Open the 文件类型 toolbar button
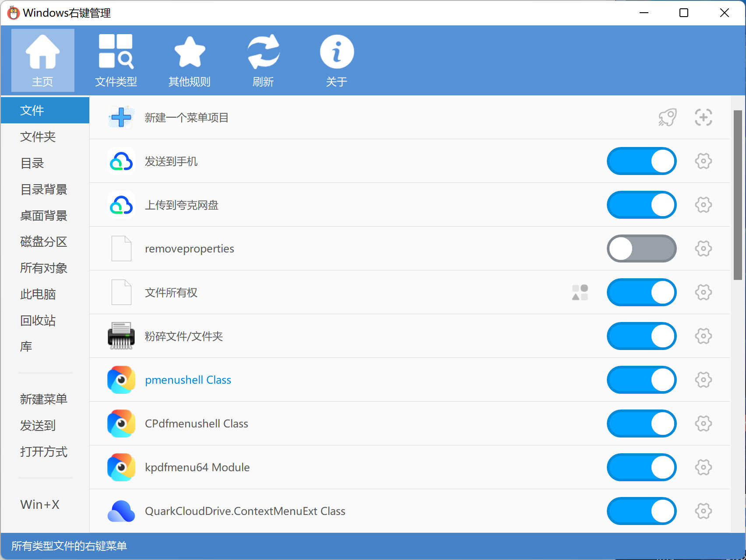 coord(116,60)
